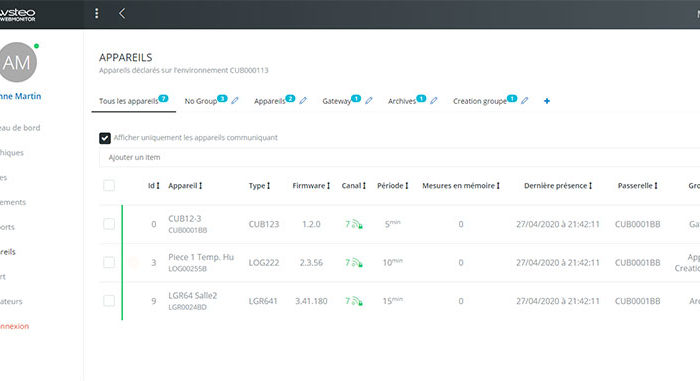
Task: Open the three-dot menu in top bar
Action: [x=96, y=13]
